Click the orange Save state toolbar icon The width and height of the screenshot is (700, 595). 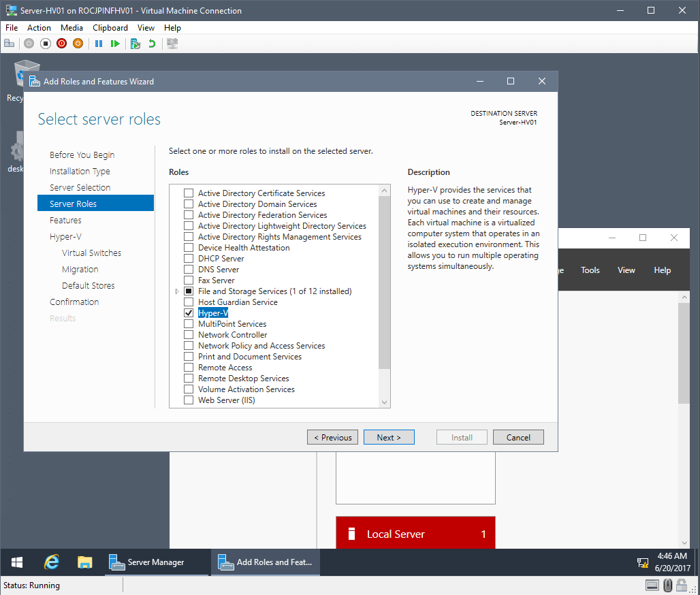(78, 44)
